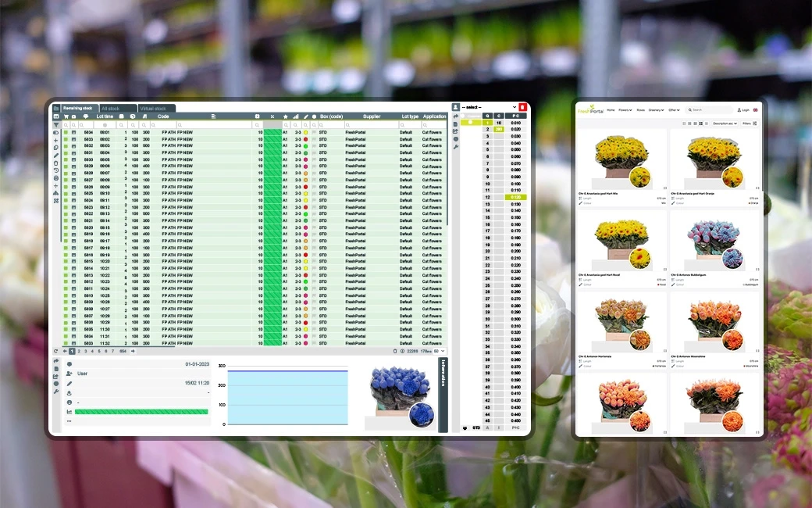
Task: Open the 'Description asc' sort dropdown
Action: [x=725, y=123]
